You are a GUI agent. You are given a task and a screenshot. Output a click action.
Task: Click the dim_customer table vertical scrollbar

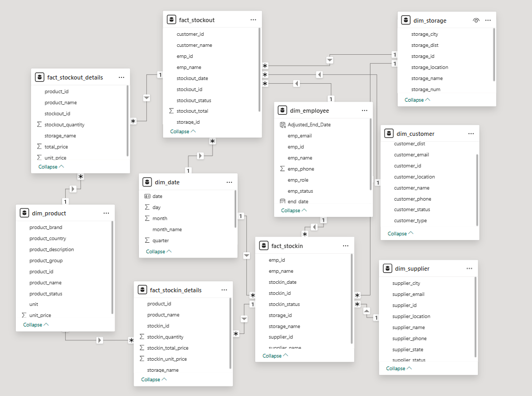pyautogui.click(x=477, y=190)
